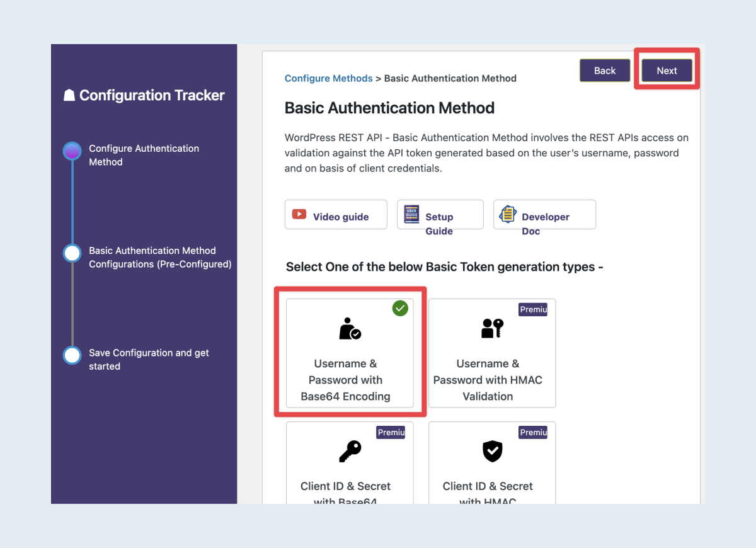
Task: Click the YouTube icon on Video guide
Action: [x=299, y=215]
